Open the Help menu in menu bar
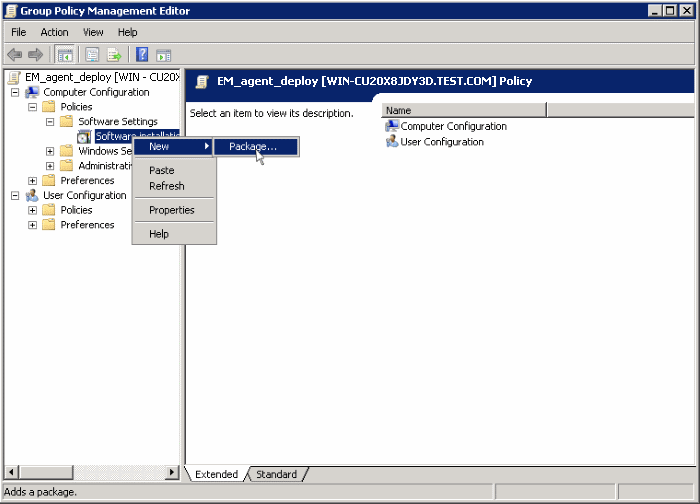 click(x=128, y=32)
